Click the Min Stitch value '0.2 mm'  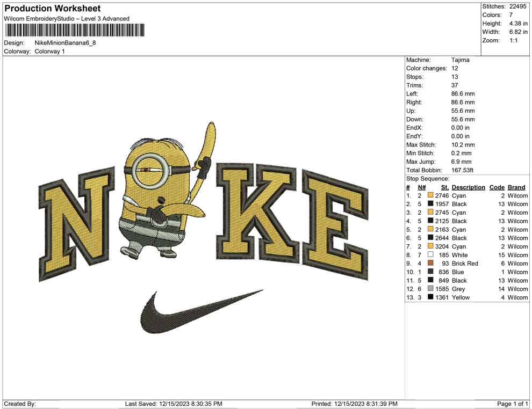click(x=461, y=153)
